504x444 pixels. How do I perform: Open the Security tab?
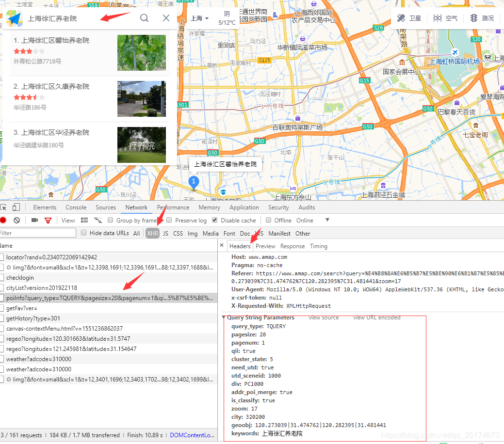coord(278,207)
